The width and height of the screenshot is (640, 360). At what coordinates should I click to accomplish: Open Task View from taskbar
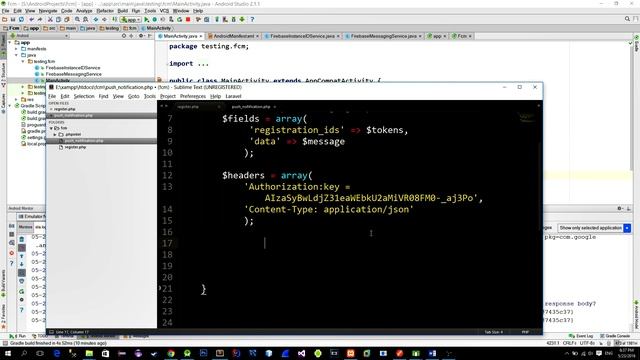(x=40, y=353)
